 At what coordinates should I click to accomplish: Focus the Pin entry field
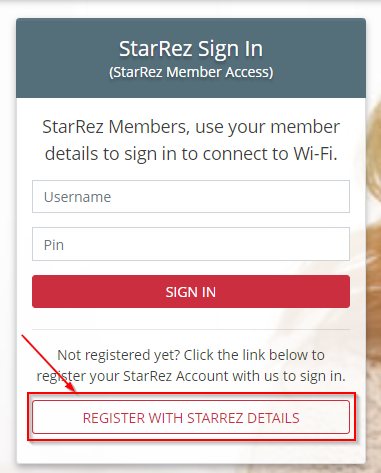pyautogui.click(x=191, y=244)
